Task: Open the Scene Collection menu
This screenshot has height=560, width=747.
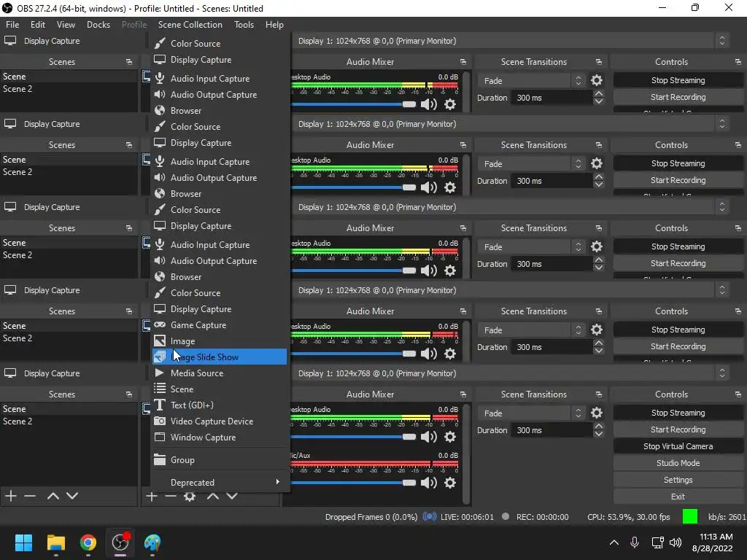Action: 190,25
